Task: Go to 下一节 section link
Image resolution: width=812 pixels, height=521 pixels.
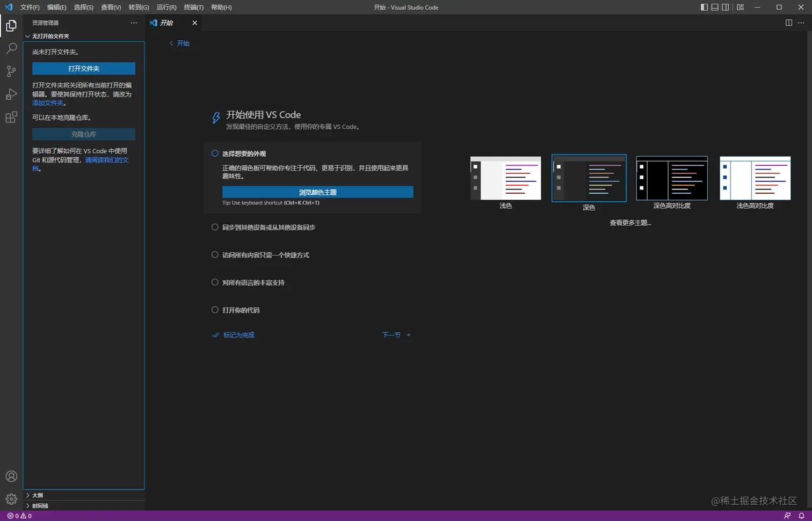Action: coord(396,335)
